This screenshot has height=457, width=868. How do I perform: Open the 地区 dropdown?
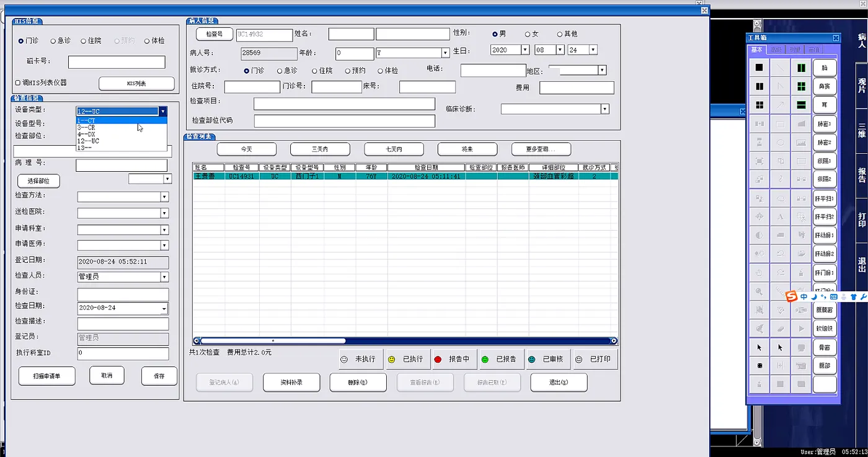click(x=602, y=71)
